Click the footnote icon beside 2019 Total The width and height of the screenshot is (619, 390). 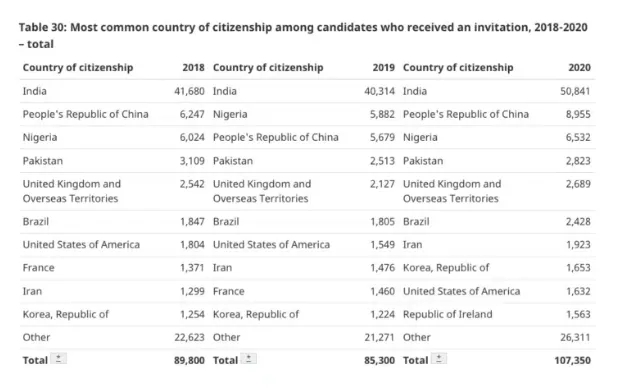click(249, 358)
